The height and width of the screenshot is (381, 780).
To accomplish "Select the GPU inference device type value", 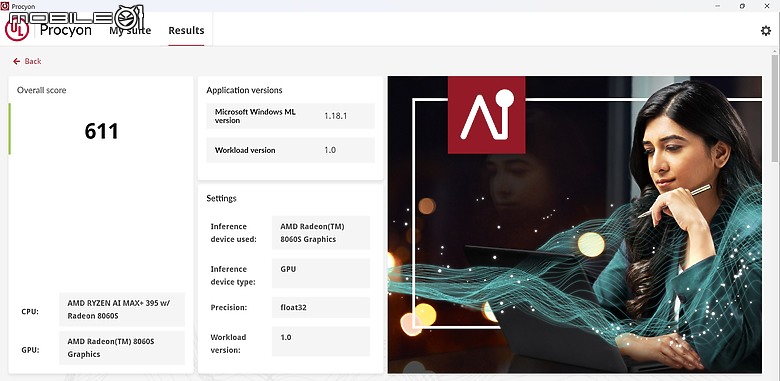I will tap(321, 273).
